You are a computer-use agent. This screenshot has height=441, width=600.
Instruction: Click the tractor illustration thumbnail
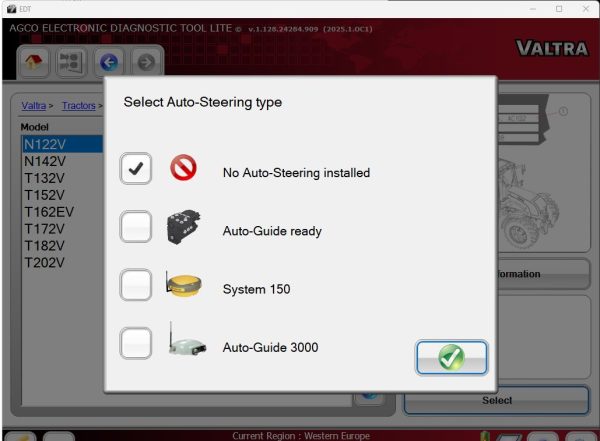point(530,203)
